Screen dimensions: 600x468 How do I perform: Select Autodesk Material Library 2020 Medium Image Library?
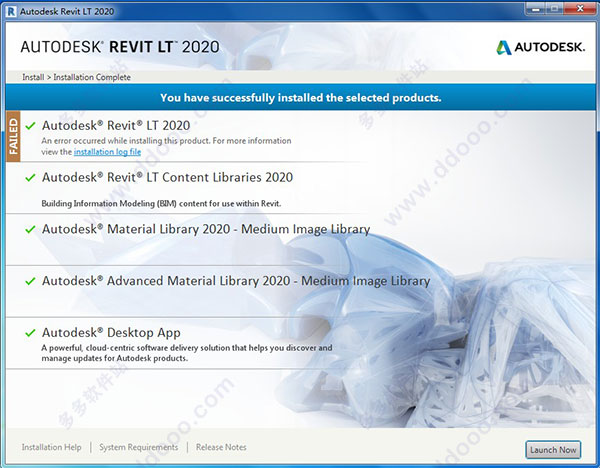(x=206, y=229)
